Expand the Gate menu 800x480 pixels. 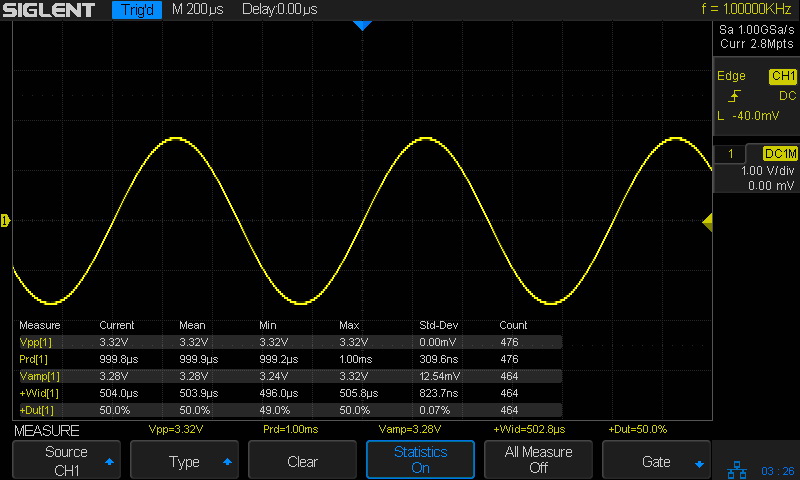click(656, 461)
